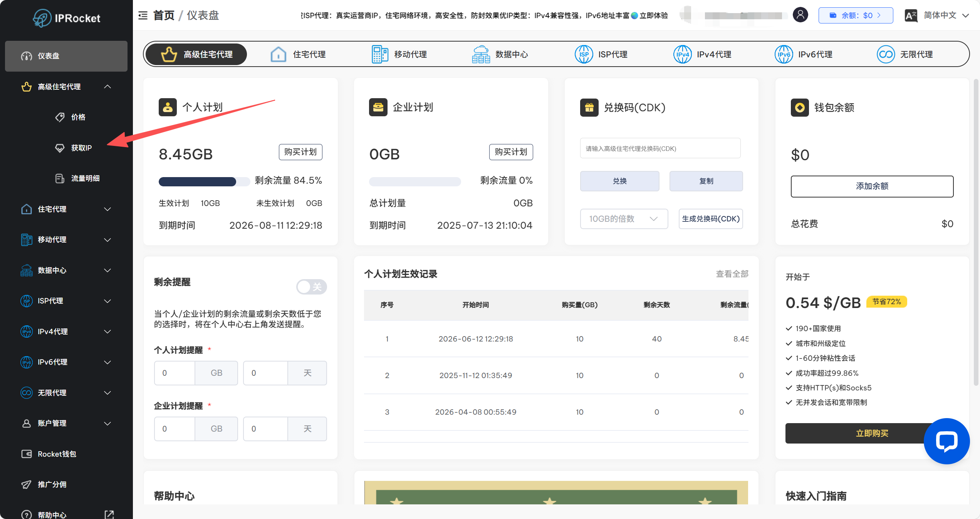Click the sidebar 无限代理 infinity icon
Image resolution: width=980 pixels, height=519 pixels.
[26, 393]
